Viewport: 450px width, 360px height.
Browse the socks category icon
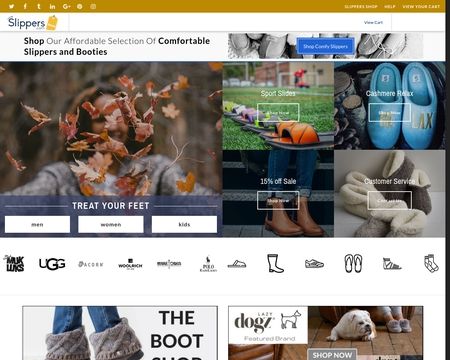click(x=431, y=263)
